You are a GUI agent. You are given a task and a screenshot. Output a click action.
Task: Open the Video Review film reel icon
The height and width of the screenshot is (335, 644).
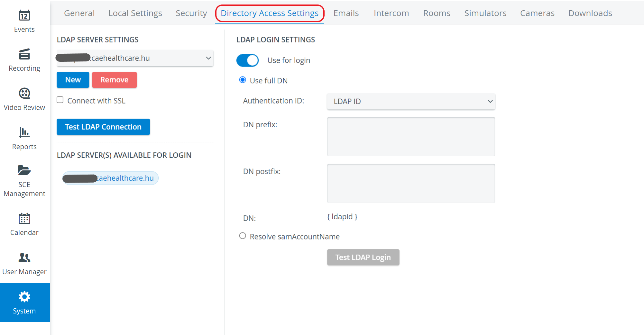[x=24, y=93]
